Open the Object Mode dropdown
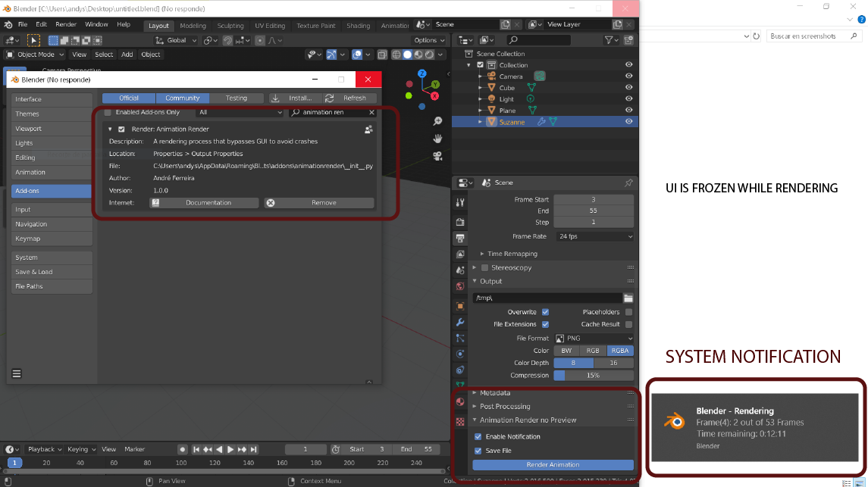This screenshot has width=868, height=487. (35, 55)
